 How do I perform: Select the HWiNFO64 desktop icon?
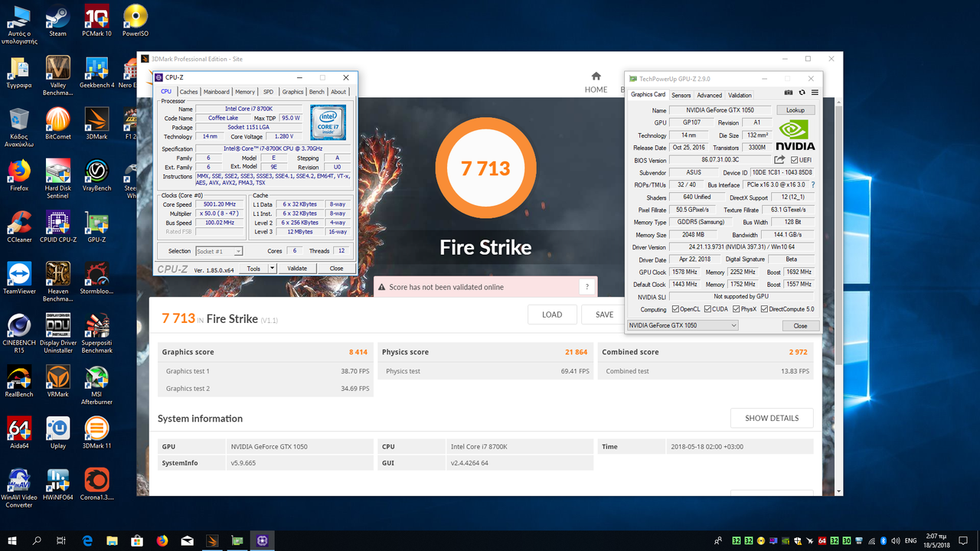[x=57, y=484]
